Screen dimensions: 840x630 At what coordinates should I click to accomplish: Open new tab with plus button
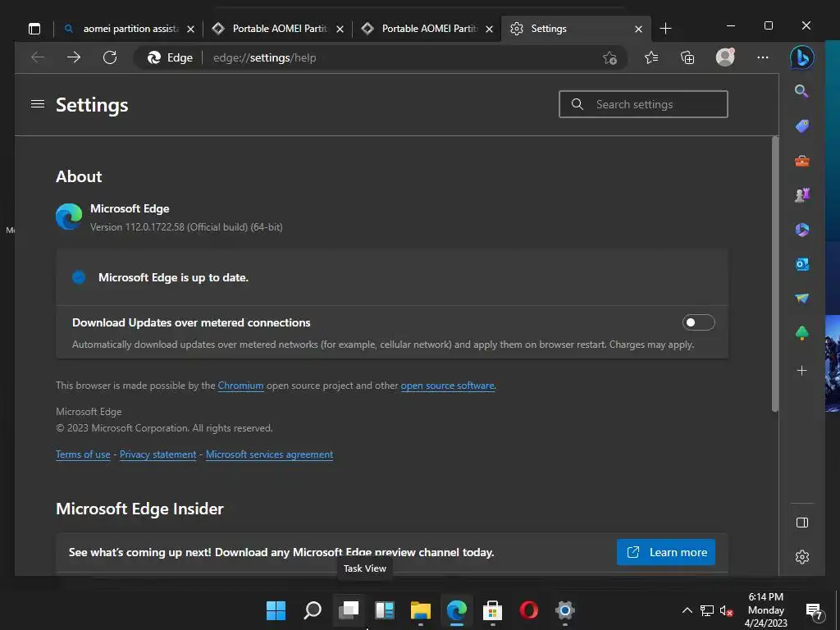tap(665, 29)
